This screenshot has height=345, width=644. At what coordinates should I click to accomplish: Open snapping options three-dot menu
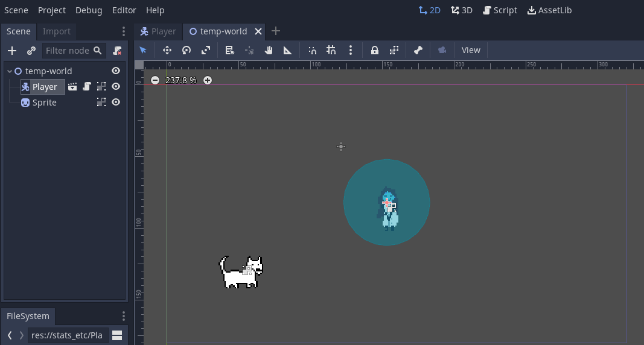click(350, 50)
